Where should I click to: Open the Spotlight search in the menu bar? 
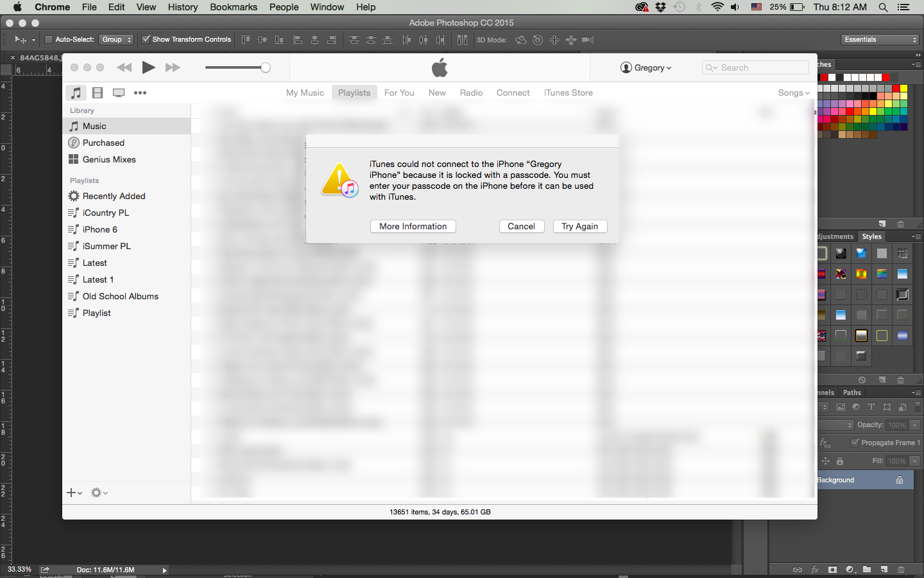coord(883,7)
